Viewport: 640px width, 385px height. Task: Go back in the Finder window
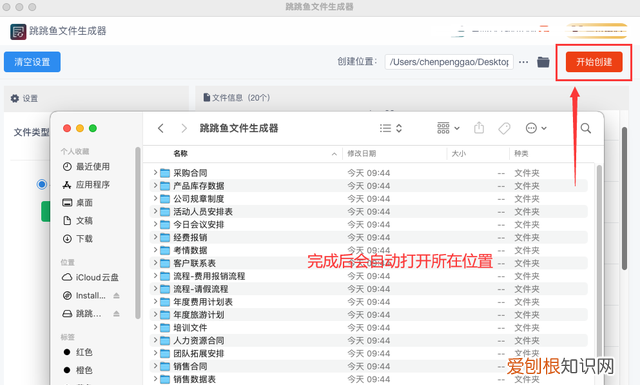(161, 128)
